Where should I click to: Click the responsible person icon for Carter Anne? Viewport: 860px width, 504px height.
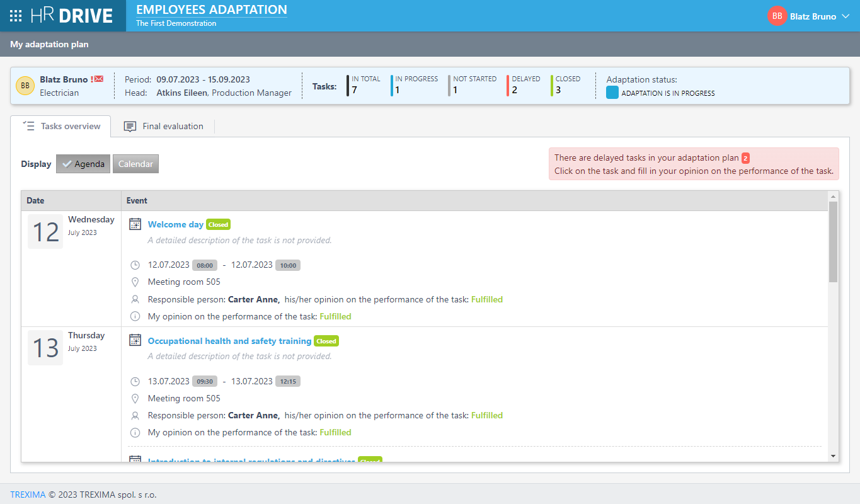135,299
